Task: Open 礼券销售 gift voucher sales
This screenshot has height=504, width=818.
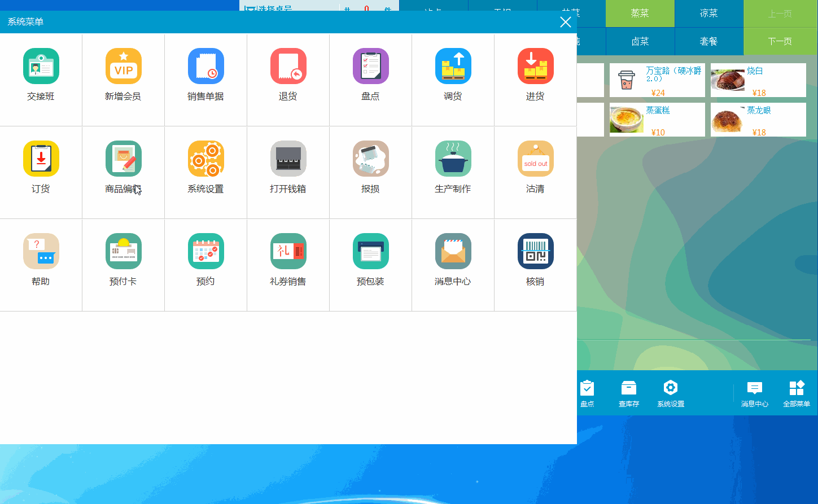Action: click(288, 252)
